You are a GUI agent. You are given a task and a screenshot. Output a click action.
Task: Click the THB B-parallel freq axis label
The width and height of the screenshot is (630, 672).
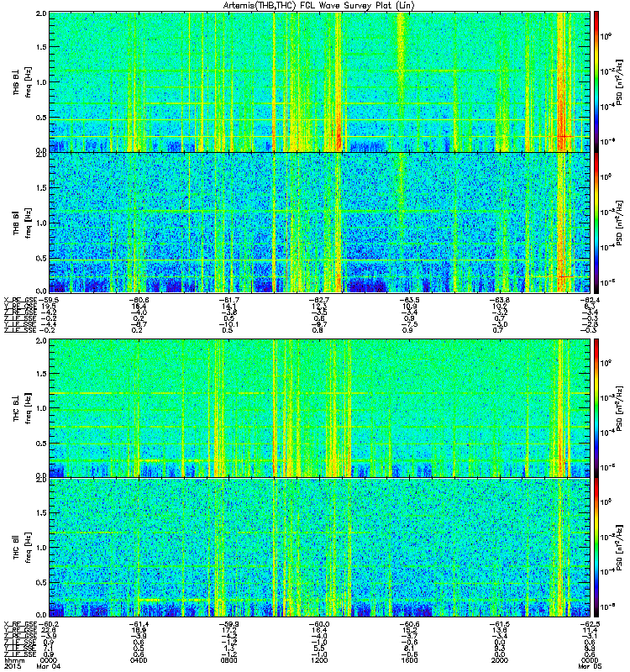click(22, 222)
